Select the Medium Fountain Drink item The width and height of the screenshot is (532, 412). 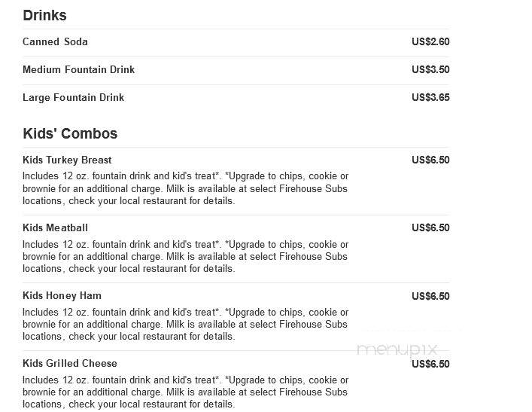point(79,69)
